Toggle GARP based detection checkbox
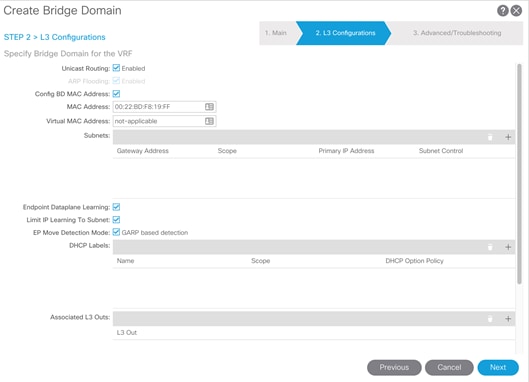 click(x=116, y=232)
